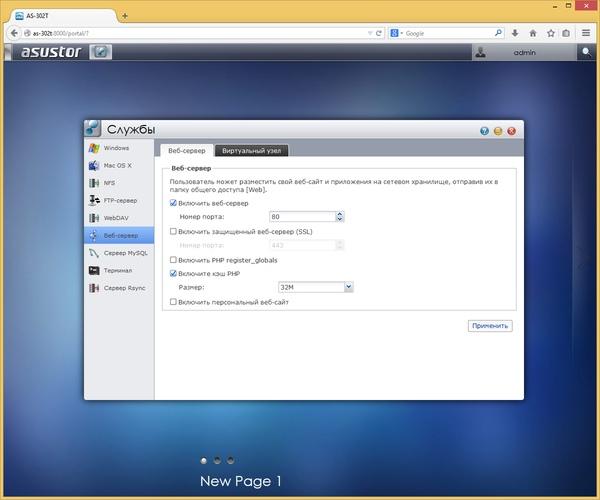This screenshot has height=500, width=600.
Task: Enable Включить персональный веб-сайт checkbox
Action: [x=173, y=302]
